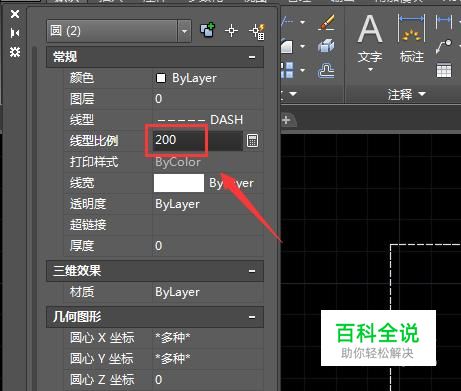Select the Array tool grid icon

click(287, 70)
